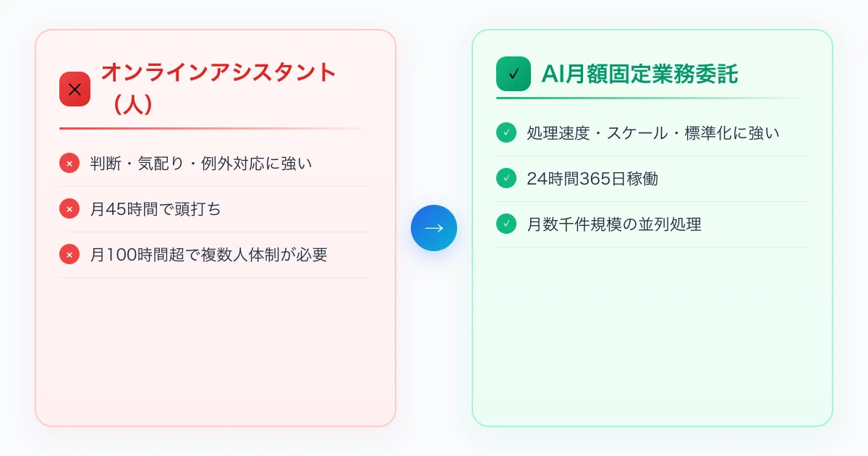Viewport: 868px width, 456px height.
Task: Click the green checkmark icon beside AI月額固定業務委託
Action: click(x=514, y=74)
